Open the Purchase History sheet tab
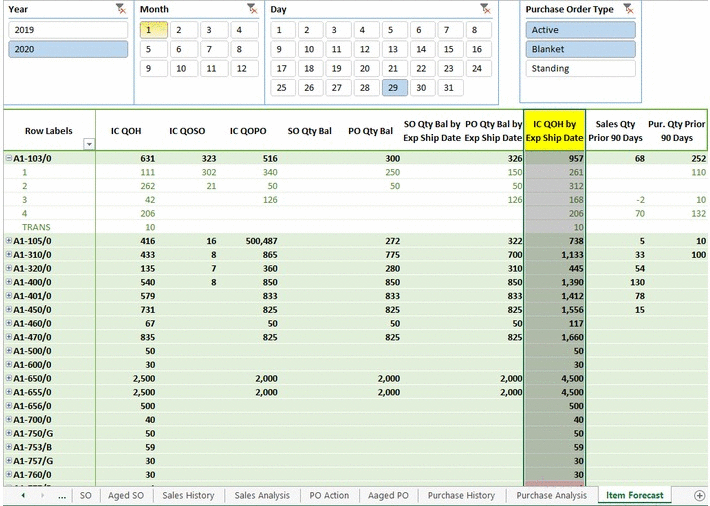This screenshot has height=506, width=710. pos(461,496)
